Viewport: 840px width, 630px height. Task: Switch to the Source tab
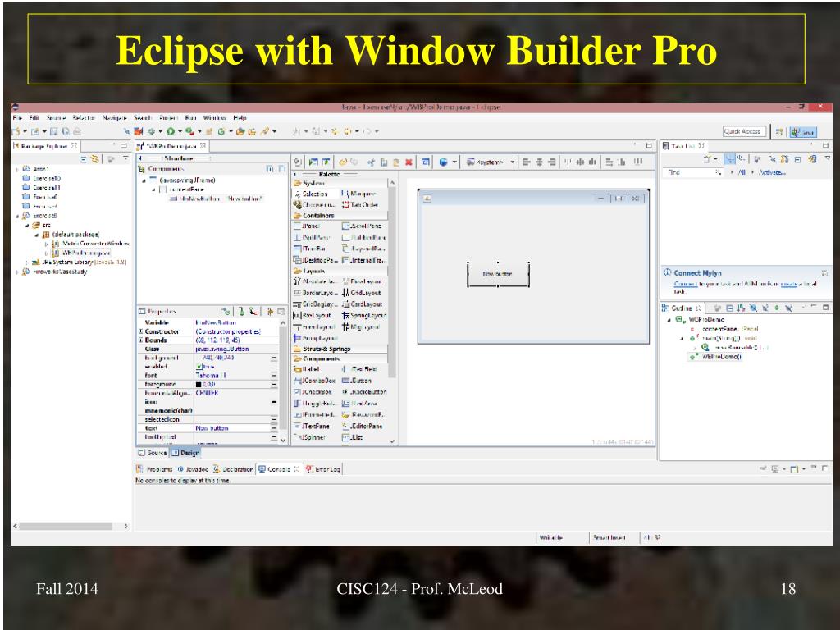click(x=153, y=453)
